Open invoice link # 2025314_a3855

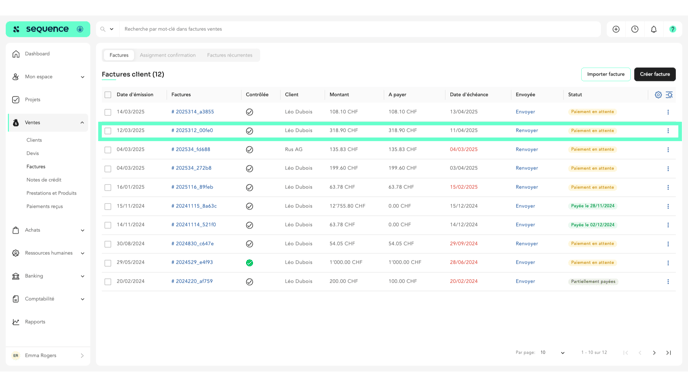point(193,112)
